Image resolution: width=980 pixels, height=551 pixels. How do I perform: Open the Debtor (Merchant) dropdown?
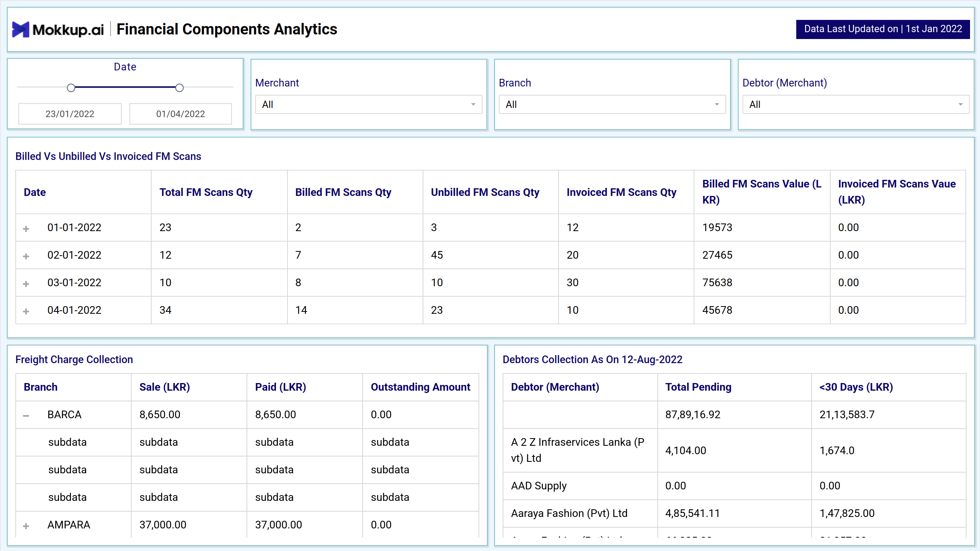coord(856,104)
